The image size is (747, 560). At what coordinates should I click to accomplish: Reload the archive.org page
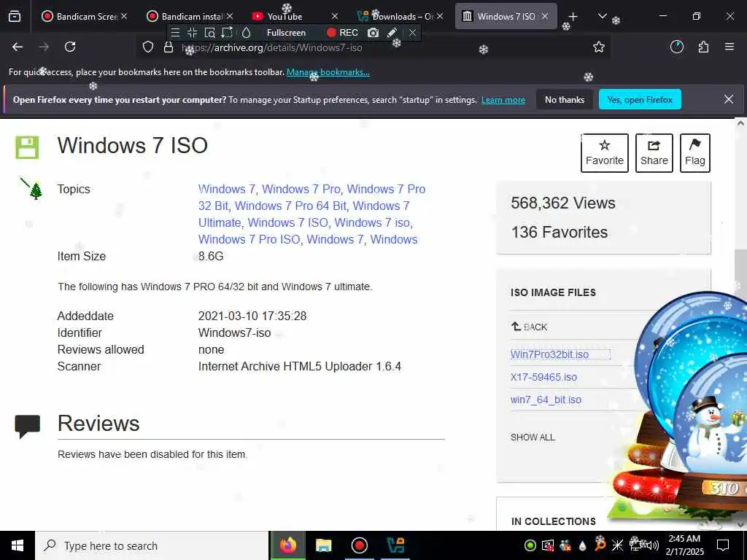point(70,47)
